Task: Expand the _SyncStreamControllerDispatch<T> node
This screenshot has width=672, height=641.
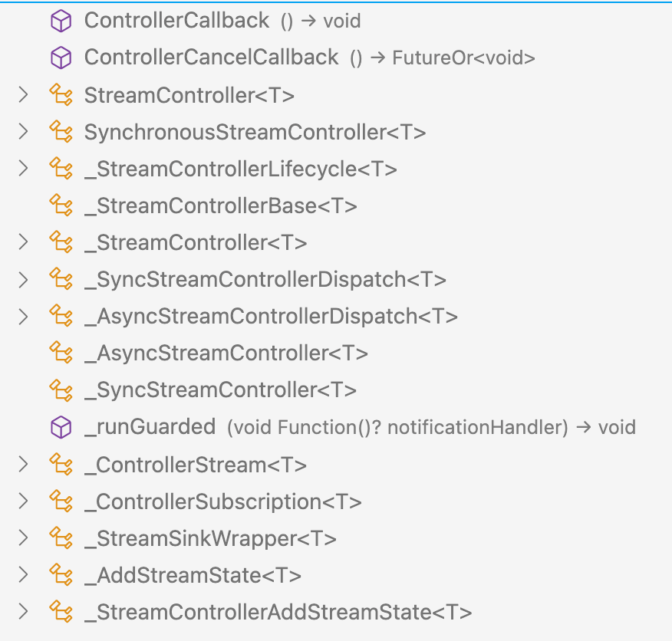Action: [23, 280]
